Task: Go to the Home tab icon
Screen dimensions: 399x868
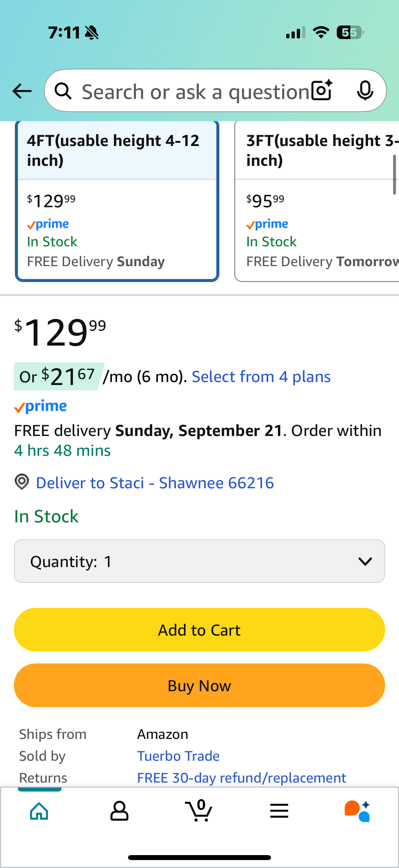Action: pos(39,811)
